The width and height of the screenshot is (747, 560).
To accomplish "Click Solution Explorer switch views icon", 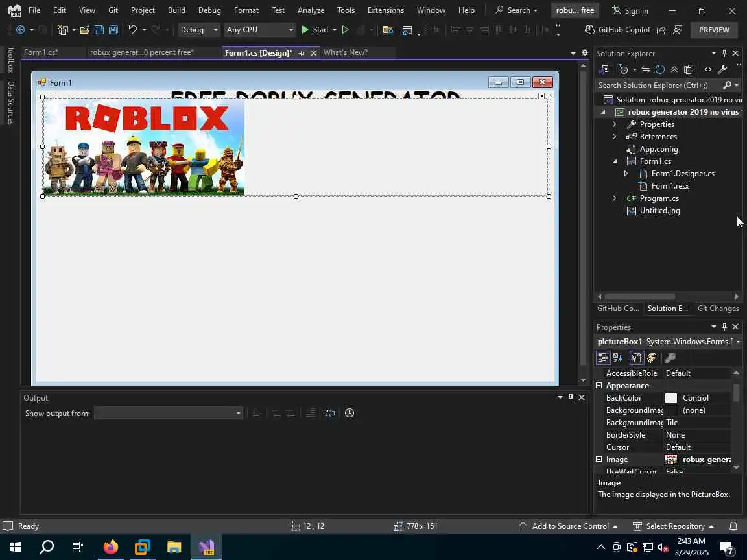I will [x=604, y=69].
